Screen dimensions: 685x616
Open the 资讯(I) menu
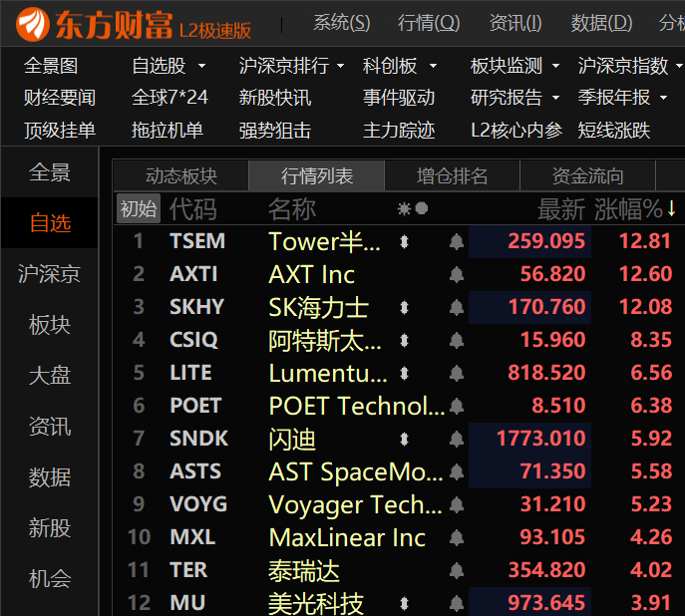[x=515, y=23]
